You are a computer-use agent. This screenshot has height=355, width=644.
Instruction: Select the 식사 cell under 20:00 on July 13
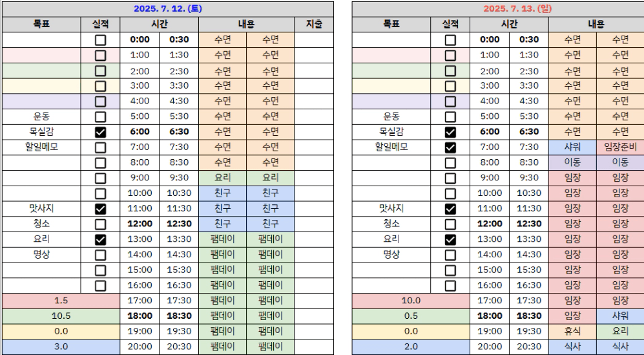pyautogui.click(x=572, y=347)
